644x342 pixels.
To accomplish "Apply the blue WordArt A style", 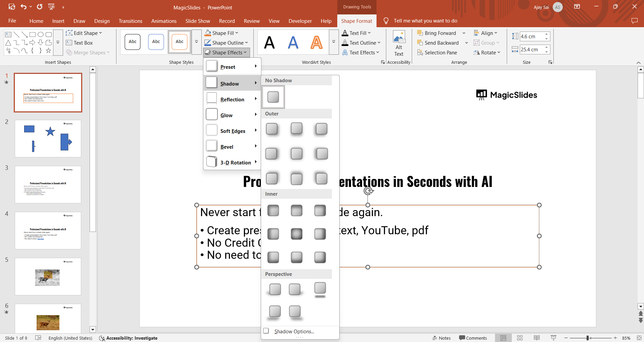I will (293, 42).
